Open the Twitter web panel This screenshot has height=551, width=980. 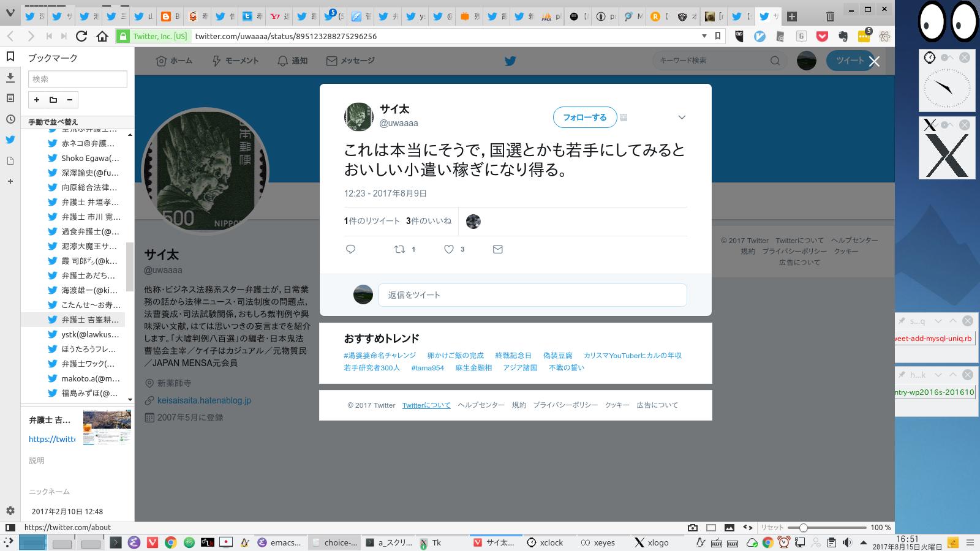point(10,140)
